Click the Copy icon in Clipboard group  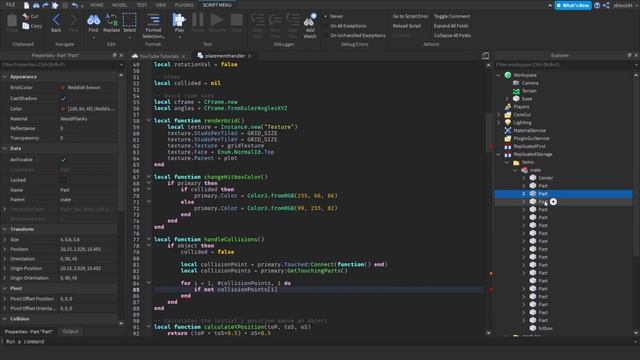[x=26, y=26]
